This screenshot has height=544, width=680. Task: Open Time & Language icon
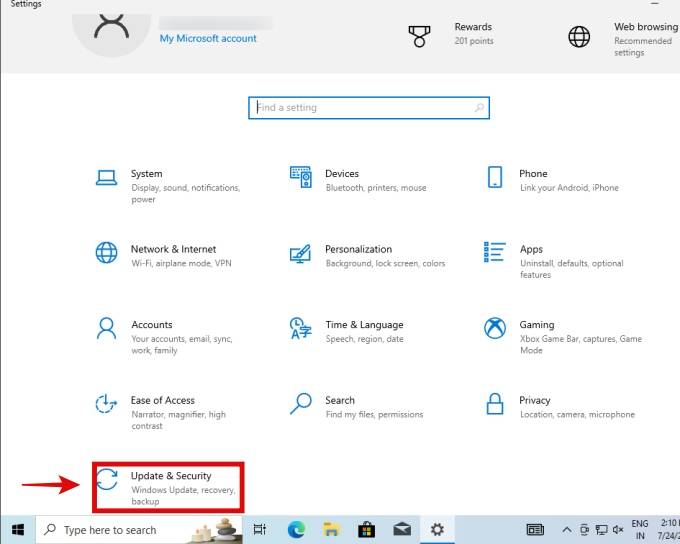[x=301, y=328]
